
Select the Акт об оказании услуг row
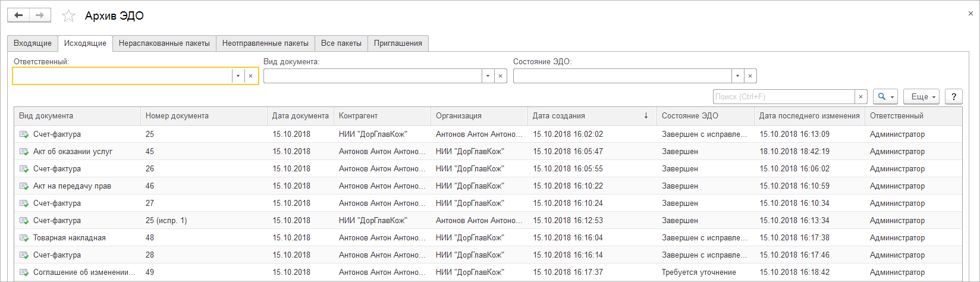pos(73,152)
